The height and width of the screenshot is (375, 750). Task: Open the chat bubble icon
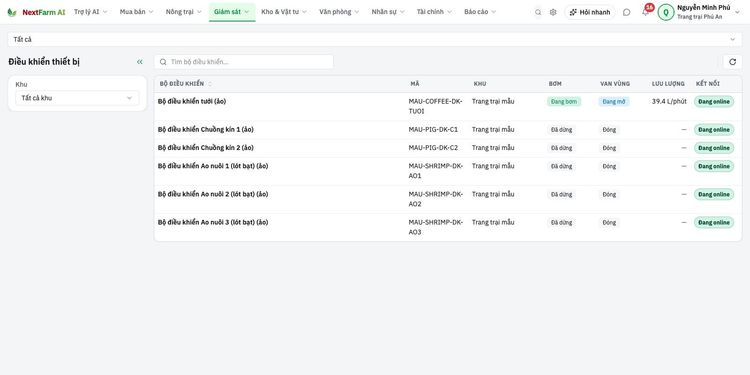[x=627, y=12]
